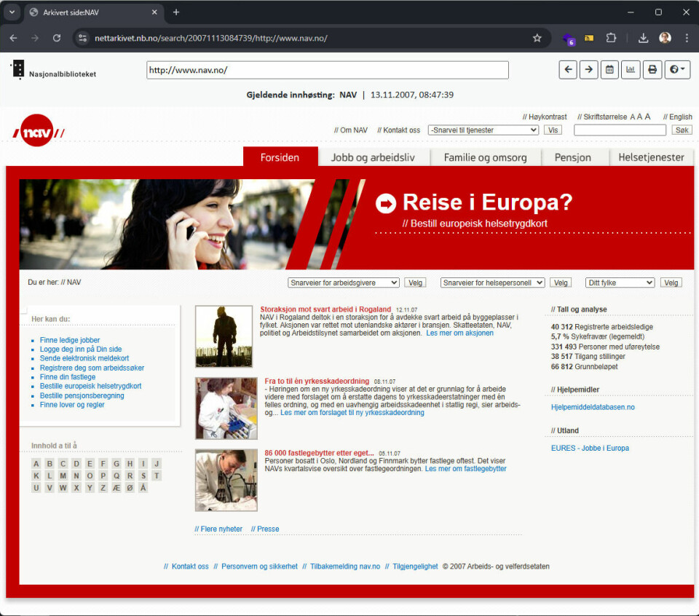Open Snarvei til tjenester dropdown
Viewport: 699px width, 616px height.
click(483, 130)
